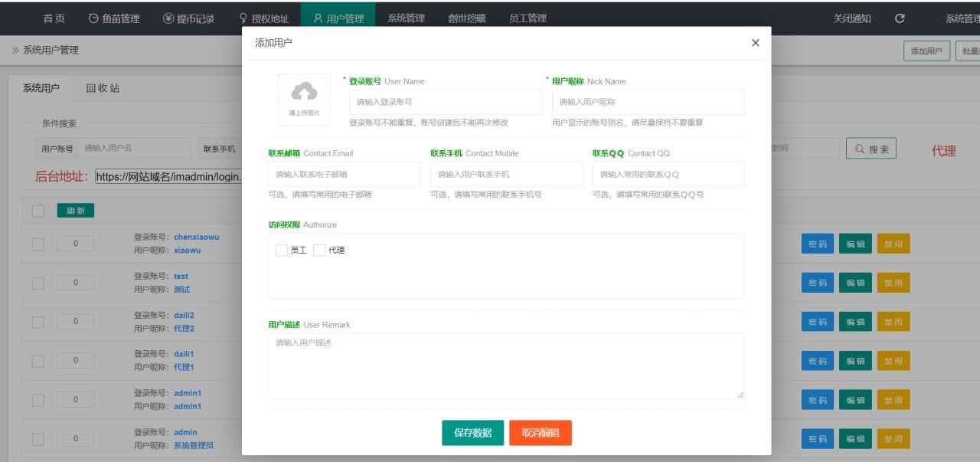Image resolution: width=980 pixels, height=462 pixels.
Task: Click the clock icon beside 鱼苗管理
Action: click(93, 18)
